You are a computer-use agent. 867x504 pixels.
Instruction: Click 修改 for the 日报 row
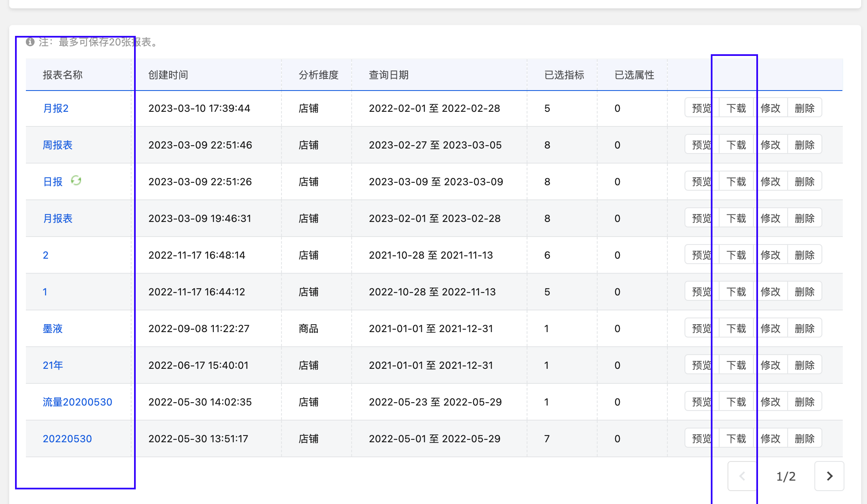tap(771, 181)
